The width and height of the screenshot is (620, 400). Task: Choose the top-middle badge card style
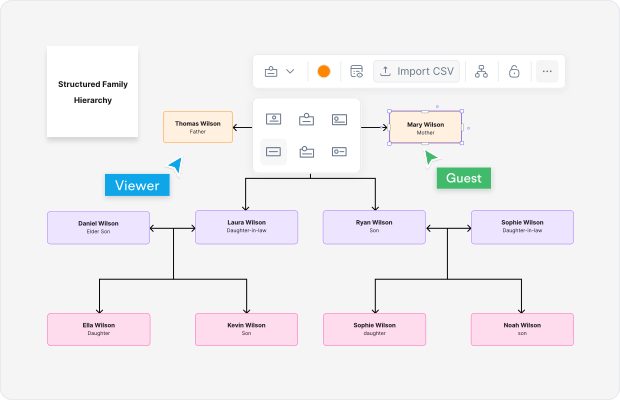[x=306, y=119]
